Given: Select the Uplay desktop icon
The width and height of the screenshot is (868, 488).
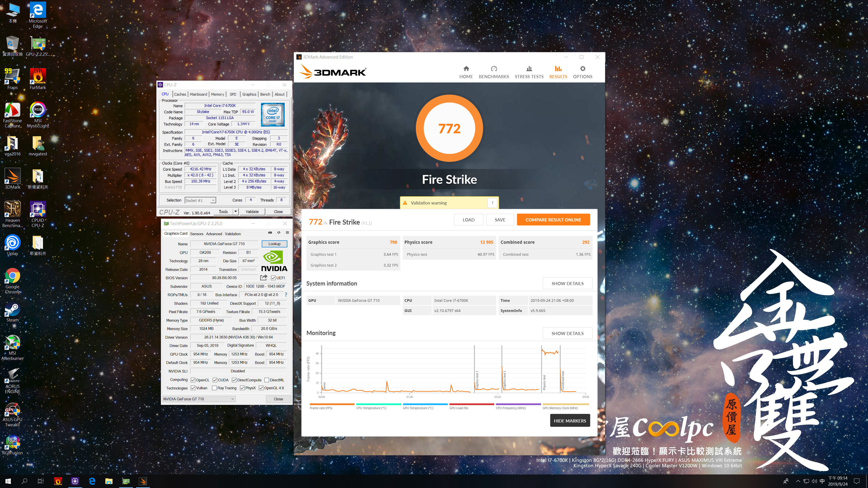Looking at the screenshot, I should (12, 245).
